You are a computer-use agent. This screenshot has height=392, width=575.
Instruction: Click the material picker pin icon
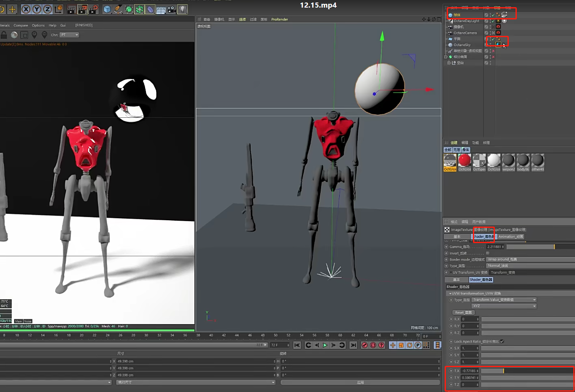click(x=45, y=35)
